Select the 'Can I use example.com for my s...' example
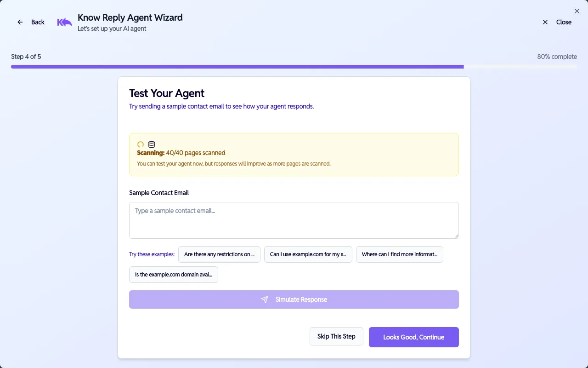Viewport: 588px width, 368px height. coord(308,254)
